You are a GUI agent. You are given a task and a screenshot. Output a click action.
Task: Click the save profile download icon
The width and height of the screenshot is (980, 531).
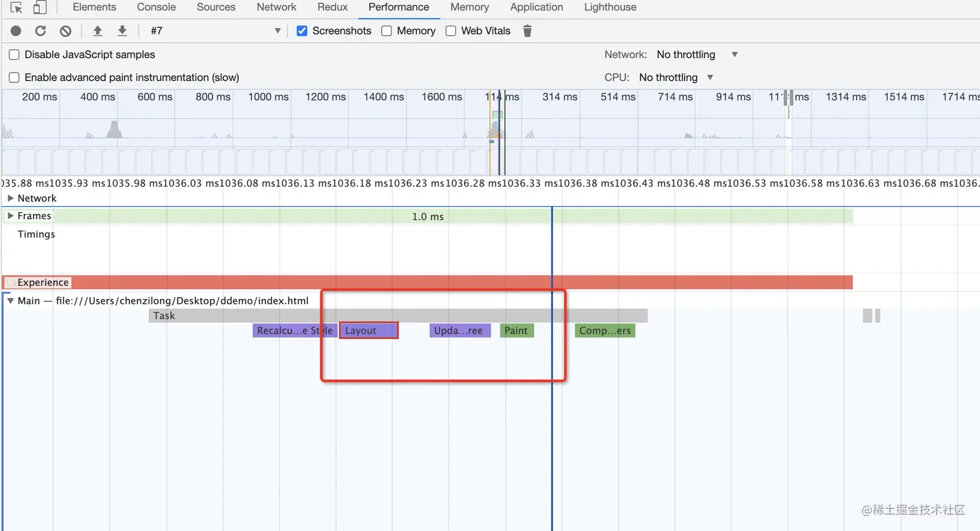point(122,30)
